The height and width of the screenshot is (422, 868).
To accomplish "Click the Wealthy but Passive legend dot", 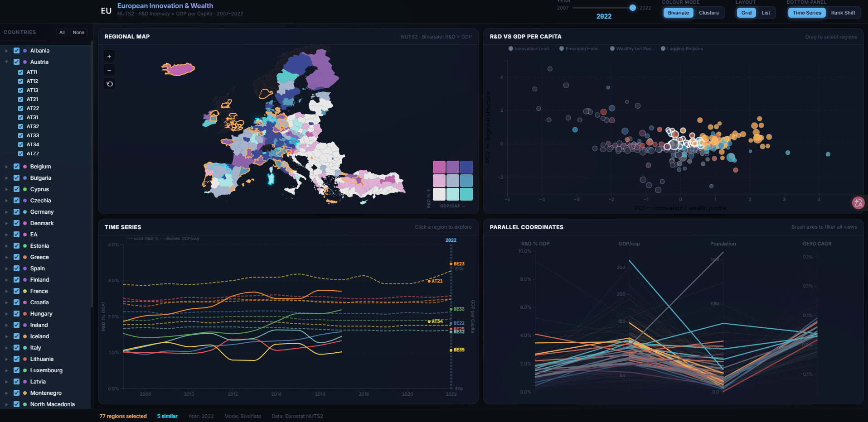I will click(612, 49).
